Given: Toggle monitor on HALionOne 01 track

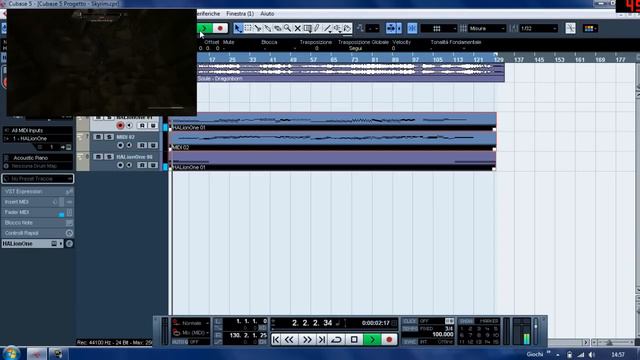Looking at the screenshot, I should coord(129,125).
